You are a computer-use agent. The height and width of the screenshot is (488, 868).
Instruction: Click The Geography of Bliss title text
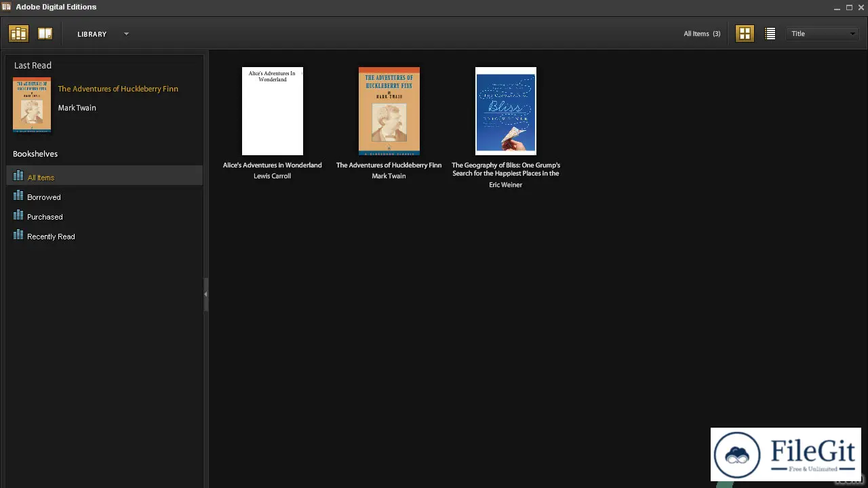pyautogui.click(x=506, y=169)
